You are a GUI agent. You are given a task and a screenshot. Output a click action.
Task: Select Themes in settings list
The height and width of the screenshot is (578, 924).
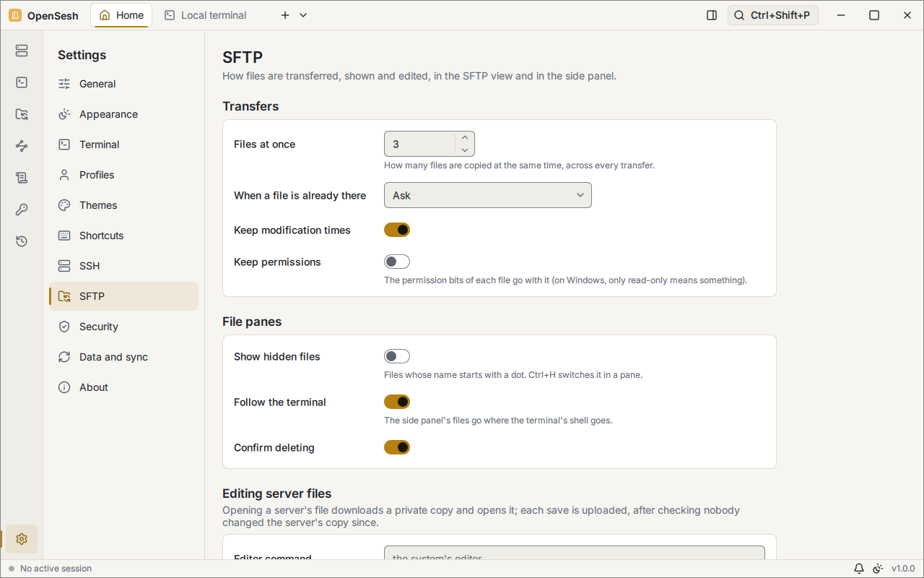tap(123, 205)
